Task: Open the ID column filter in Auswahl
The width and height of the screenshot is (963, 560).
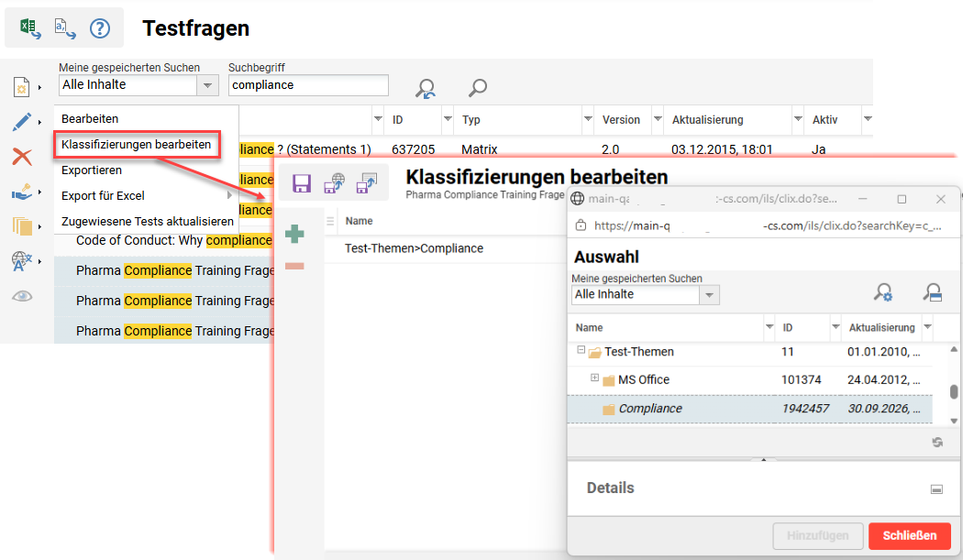Action: pos(836,326)
